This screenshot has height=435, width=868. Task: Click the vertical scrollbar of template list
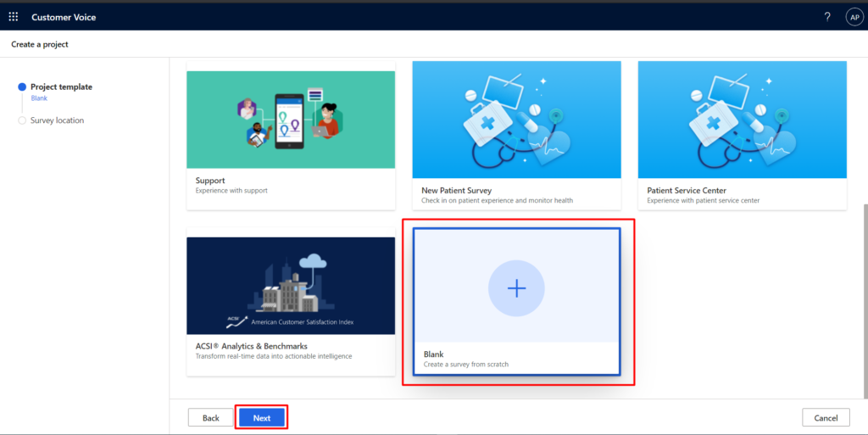click(x=865, y=301)
